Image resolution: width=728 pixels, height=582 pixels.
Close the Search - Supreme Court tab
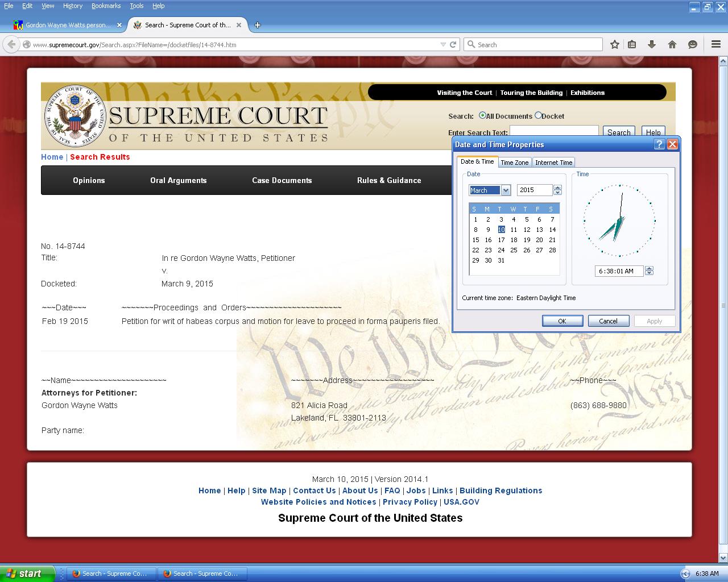239,25
